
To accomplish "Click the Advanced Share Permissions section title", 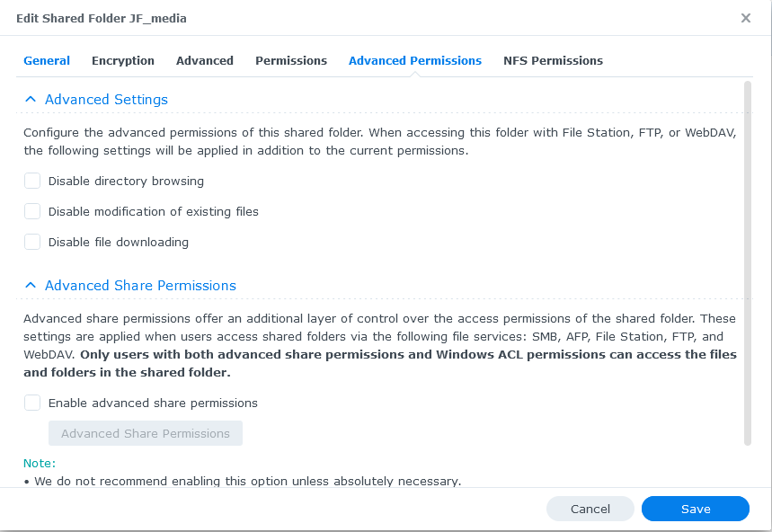I will pos(140,286).
